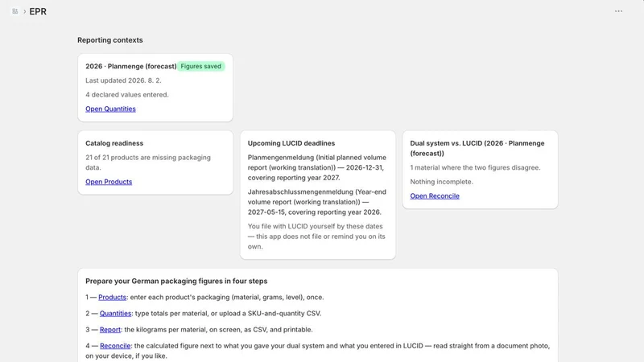
Task: Open Products under Catalog readiness
Action: [x=109, y=182]
